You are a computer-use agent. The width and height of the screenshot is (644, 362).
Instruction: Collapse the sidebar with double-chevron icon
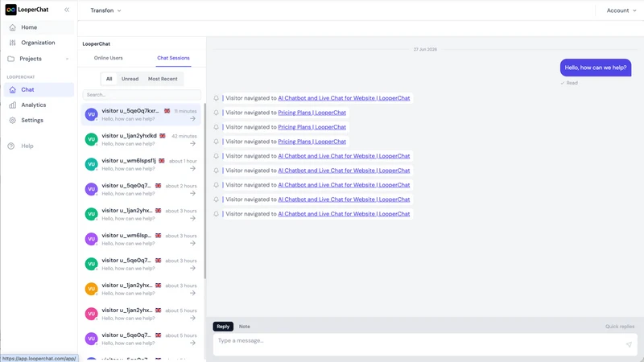point(67,10)
